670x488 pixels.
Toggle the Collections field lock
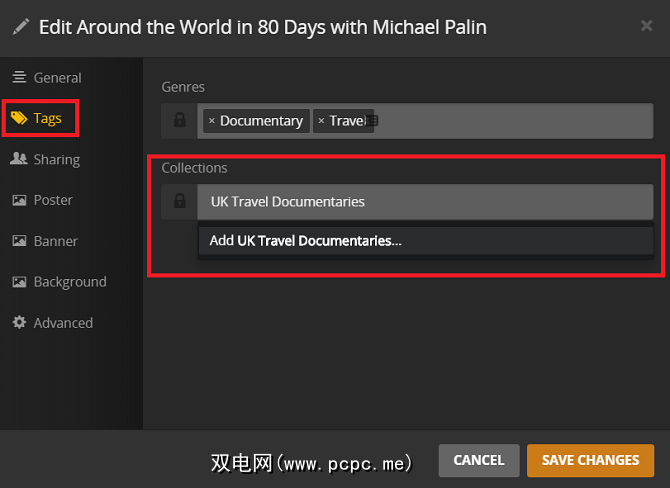pyautogui.click(x=180, y=202)
